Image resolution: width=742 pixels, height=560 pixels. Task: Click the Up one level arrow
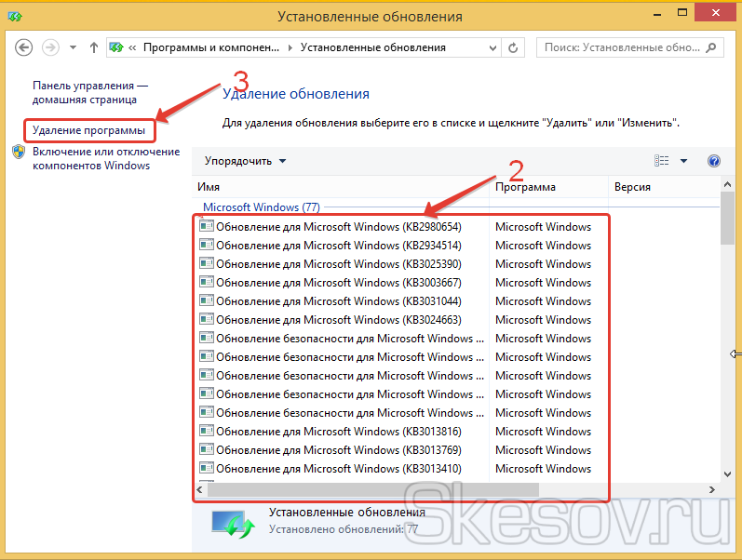tap(94, 47)
